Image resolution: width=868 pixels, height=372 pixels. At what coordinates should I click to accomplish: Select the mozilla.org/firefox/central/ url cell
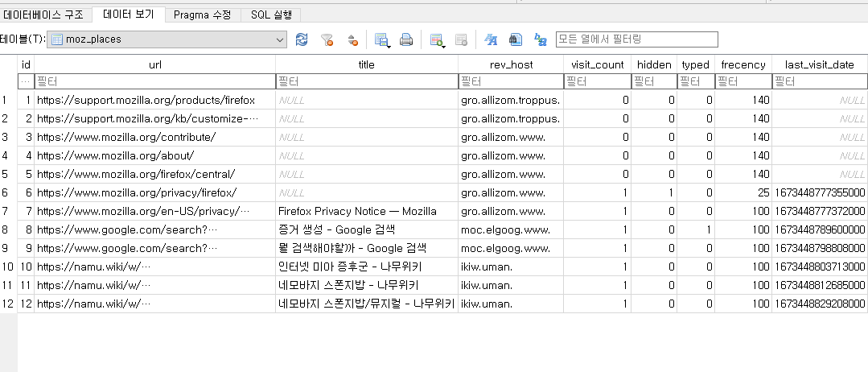tap(155, 174)
